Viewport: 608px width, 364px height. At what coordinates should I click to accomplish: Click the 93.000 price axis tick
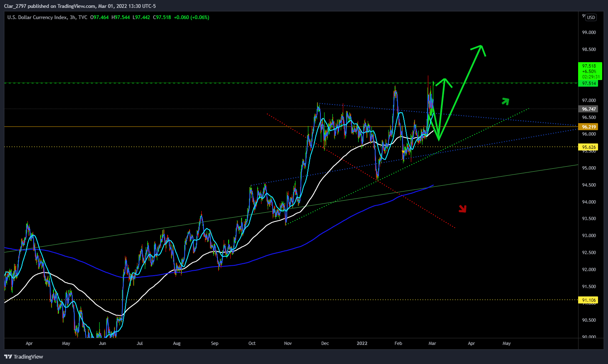pyautogui.click(x=589, y=235)
